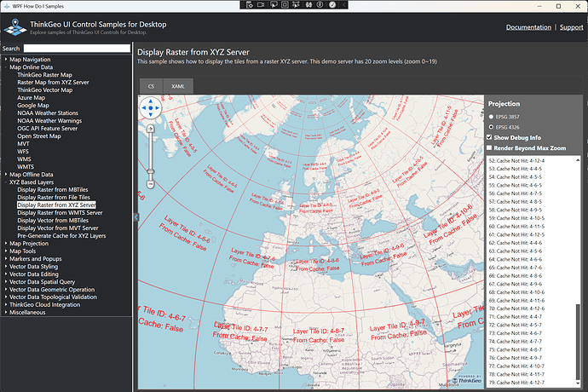Open the Vector Data Topological Validation node
588x392 pixels.
53,297
